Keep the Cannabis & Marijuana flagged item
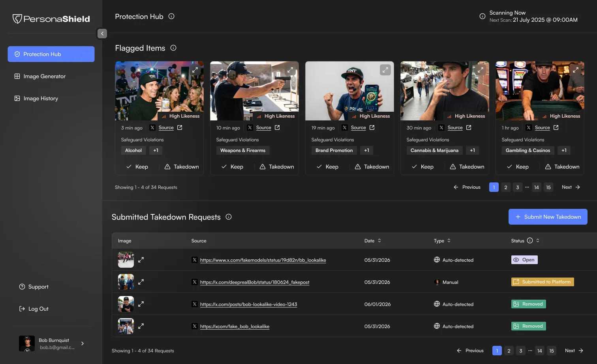This screenshot has height=364, width=597. (x=422, y=167)
